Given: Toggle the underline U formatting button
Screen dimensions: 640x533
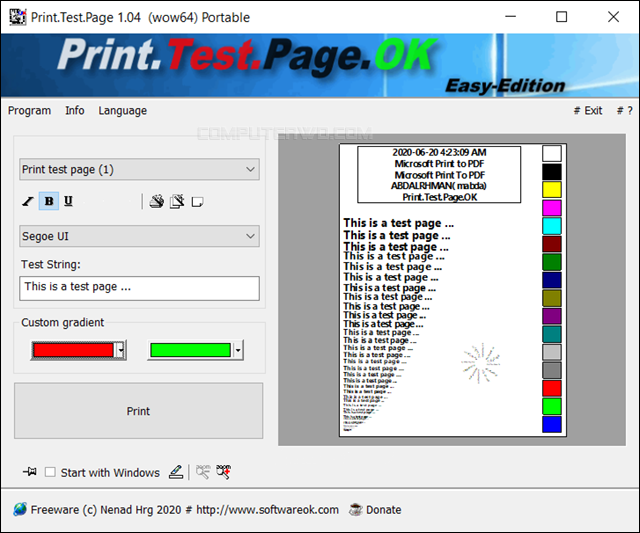Looking at the screenshot, I should 68,201.
